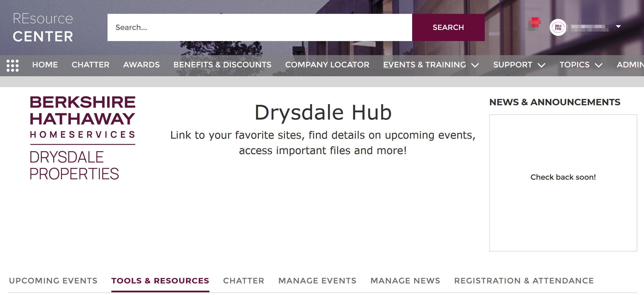
Task: Open the user profile dropdown arrow
Action: point(618,27)
